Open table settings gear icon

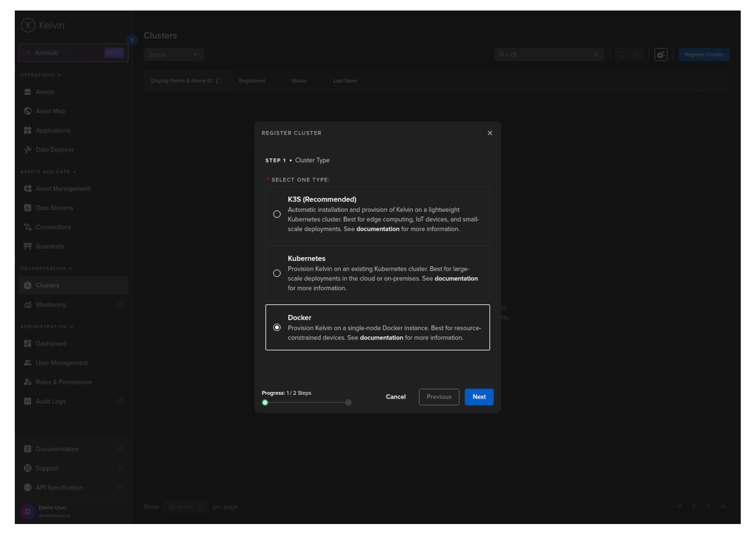coord(661,55)
